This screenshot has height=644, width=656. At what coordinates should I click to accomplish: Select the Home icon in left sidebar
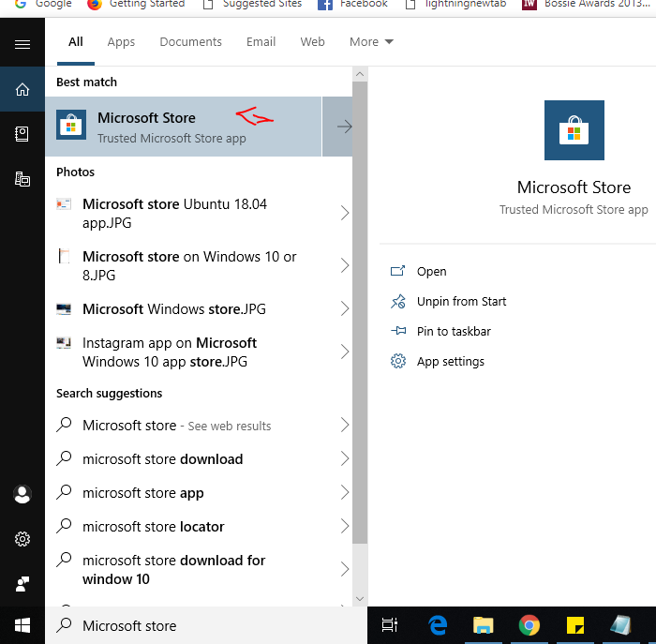coord(22,90)
